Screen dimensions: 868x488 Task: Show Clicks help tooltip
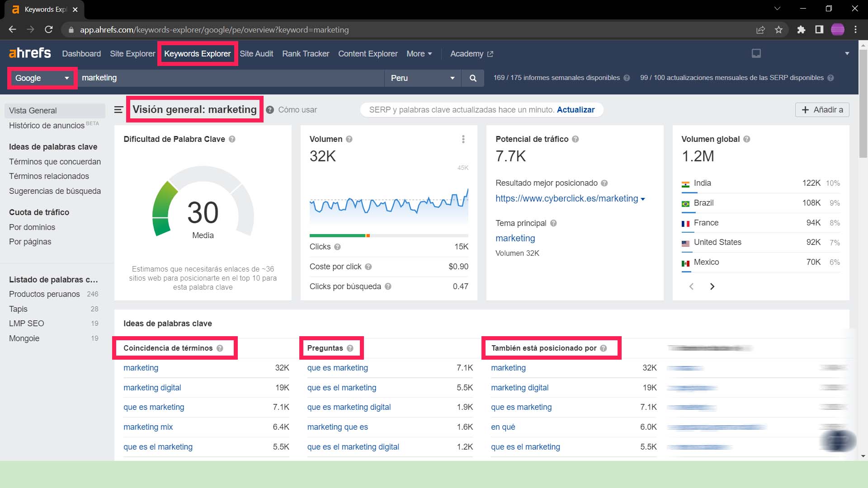[x=337, y=247]
